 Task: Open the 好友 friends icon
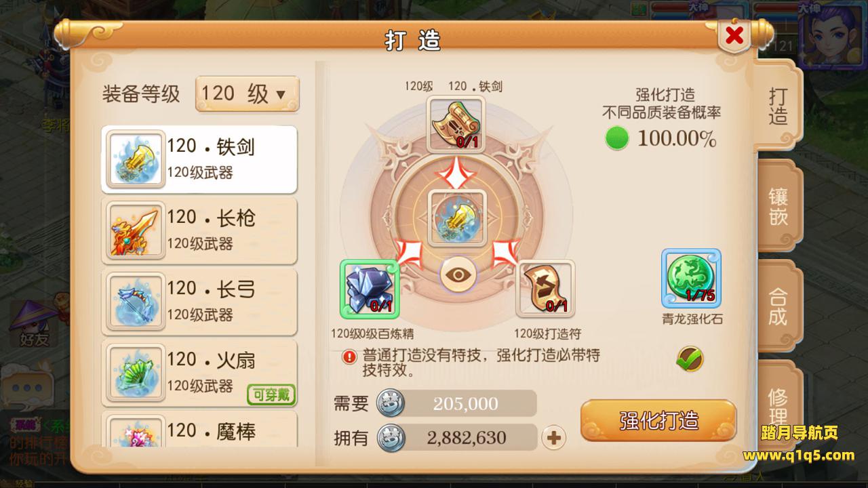pyautogui.click(x=33, y=325)
